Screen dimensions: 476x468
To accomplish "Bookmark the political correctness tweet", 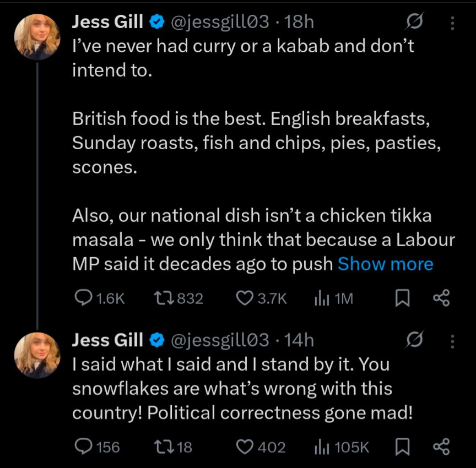I will (403, 447).
